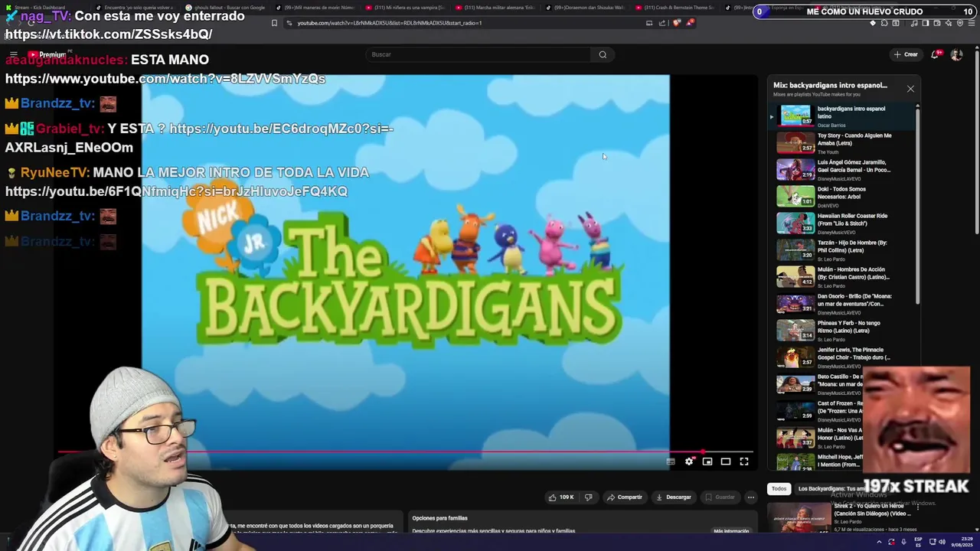Open YouTube notifications bell
Image resolution: width=980 pixels, height=551 pixels.
[935, 54]
